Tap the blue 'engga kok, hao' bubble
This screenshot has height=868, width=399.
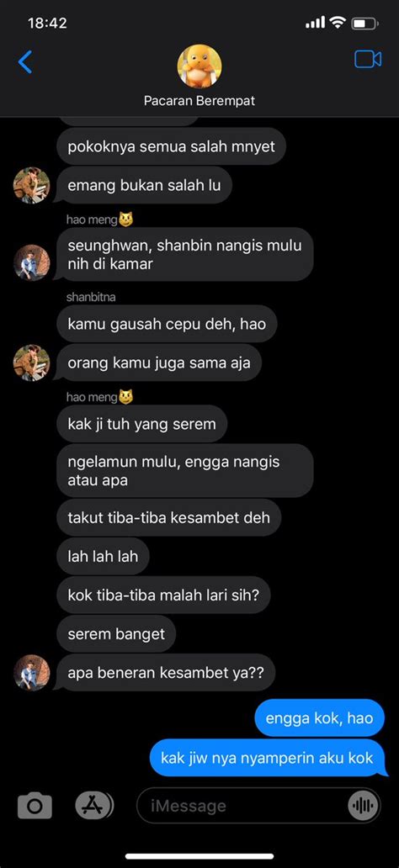[320, 718]
